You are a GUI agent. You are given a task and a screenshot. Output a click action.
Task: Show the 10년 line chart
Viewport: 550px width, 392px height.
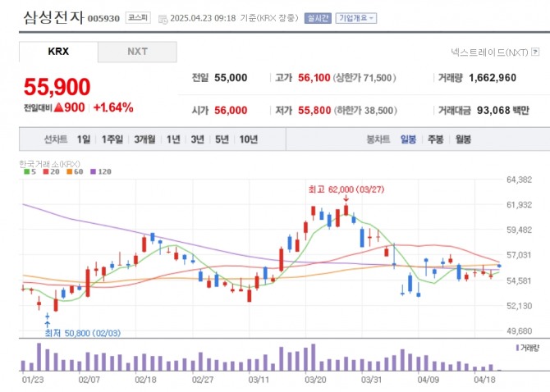[x=248, y=139]
